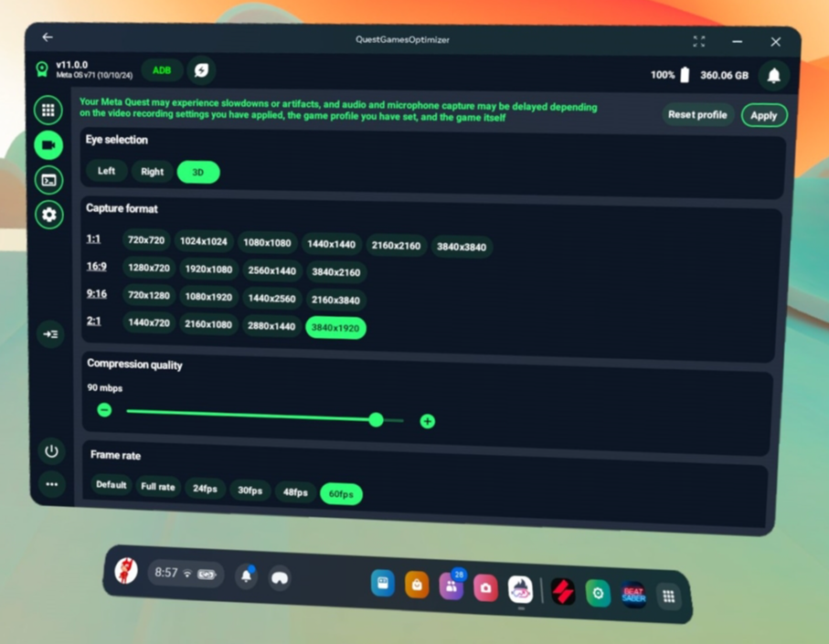Image resolution: width=829 pixels, height=644 pixels.
Task: Open QuestGamesOptimizer notifications bell
Action: click(x=773, y=76)
